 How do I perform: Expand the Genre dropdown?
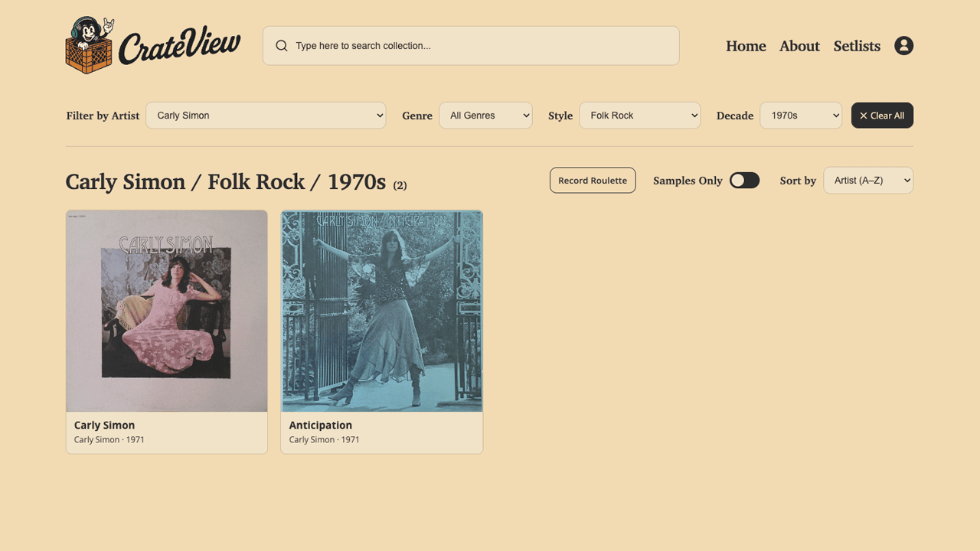point(485,116)
